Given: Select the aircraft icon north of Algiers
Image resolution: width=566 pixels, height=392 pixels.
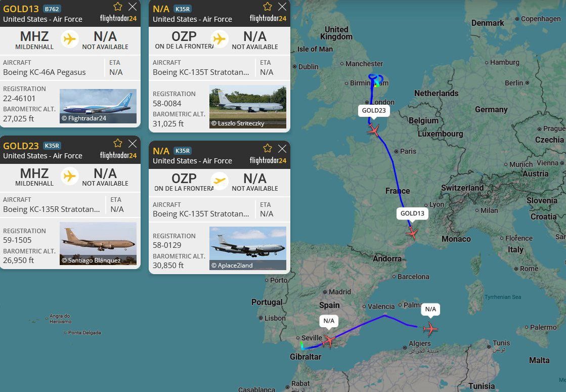Looking at the screenshot, I should [430, 329].
